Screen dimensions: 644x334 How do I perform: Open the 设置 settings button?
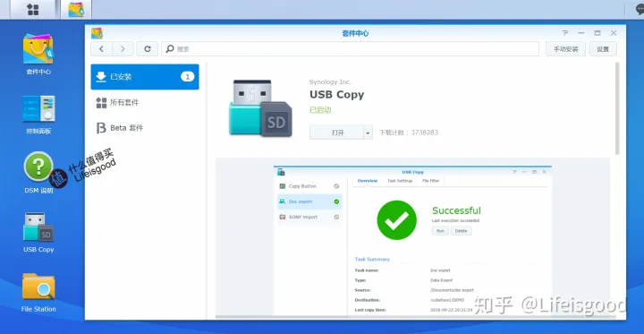coord(603,49)
